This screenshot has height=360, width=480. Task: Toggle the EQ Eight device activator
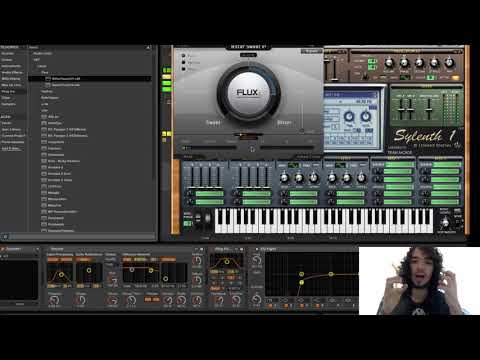257,249
